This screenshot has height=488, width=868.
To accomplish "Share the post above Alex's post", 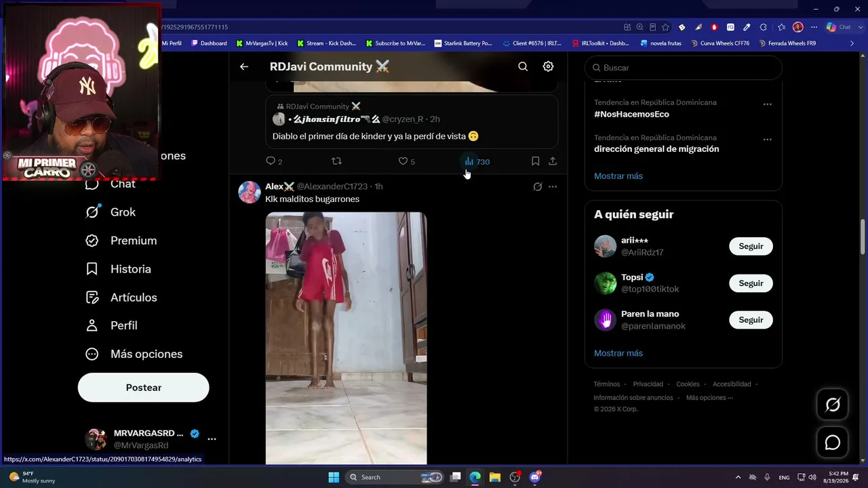I will (553, 161).
